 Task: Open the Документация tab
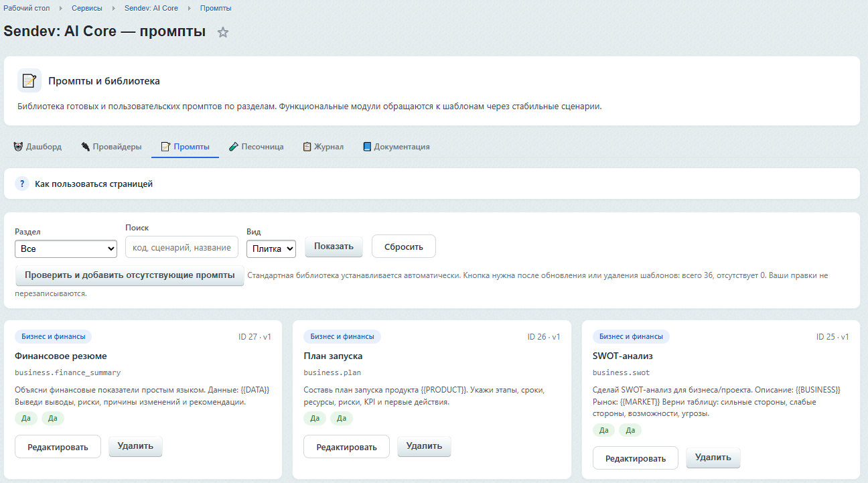click(396, 147)
